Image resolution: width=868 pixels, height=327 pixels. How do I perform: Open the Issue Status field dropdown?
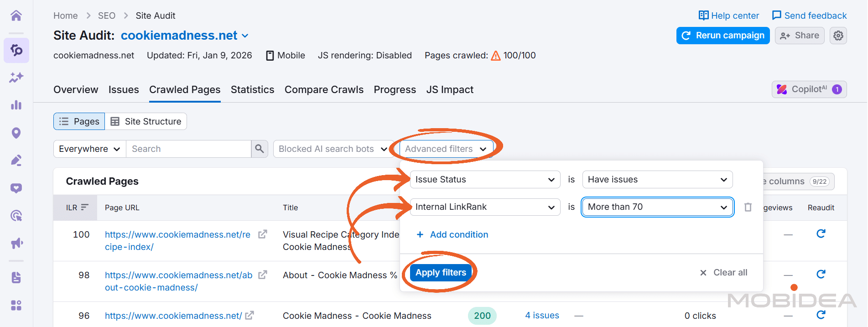[485, 179]
